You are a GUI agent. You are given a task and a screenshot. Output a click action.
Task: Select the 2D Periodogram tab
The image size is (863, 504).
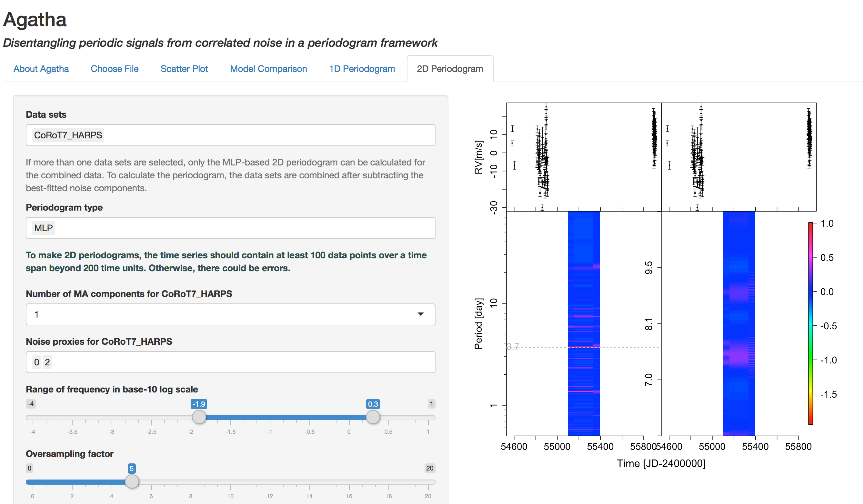450,69
